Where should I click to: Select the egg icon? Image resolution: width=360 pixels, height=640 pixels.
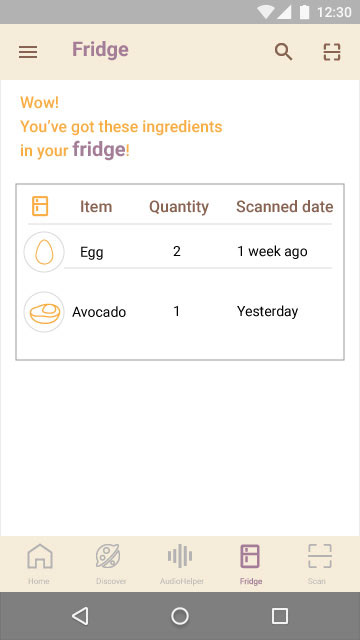click(44, 252)
